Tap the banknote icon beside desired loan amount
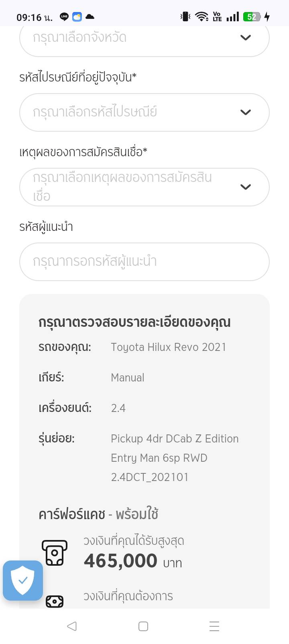Image resolution: width=289 pixels, height=644 pixels. 55,601
